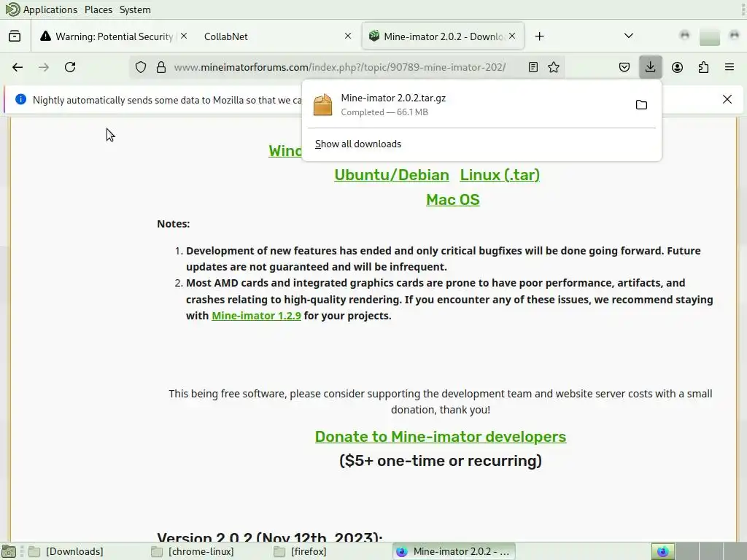
Task: Toggle the downloads toolbar button
Action: pos(650,67)
